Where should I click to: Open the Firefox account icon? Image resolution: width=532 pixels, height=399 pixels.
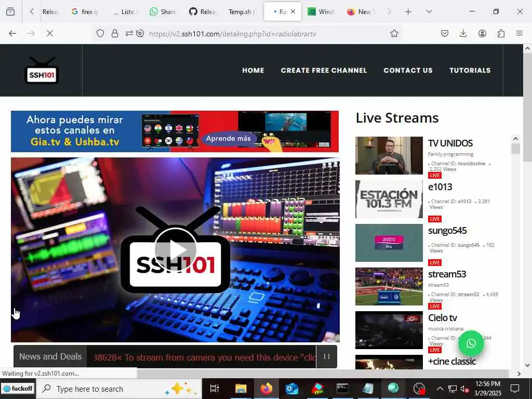pos(482,33)
